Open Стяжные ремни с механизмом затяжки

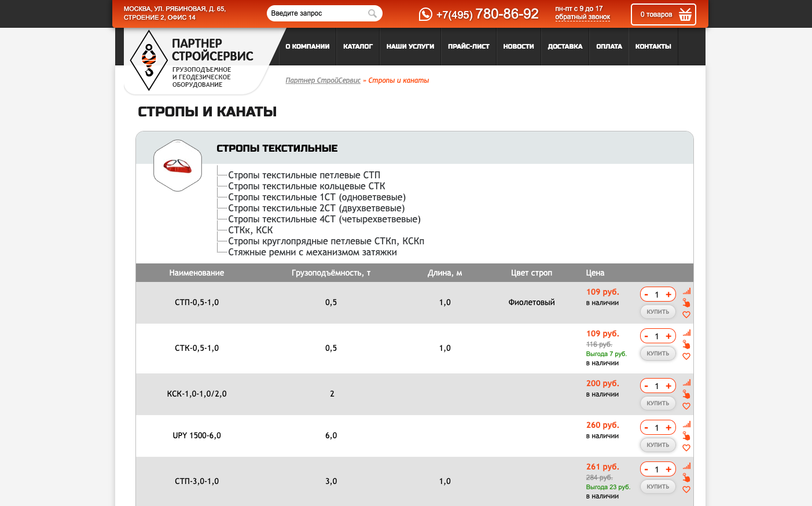[x=312, y=252]
